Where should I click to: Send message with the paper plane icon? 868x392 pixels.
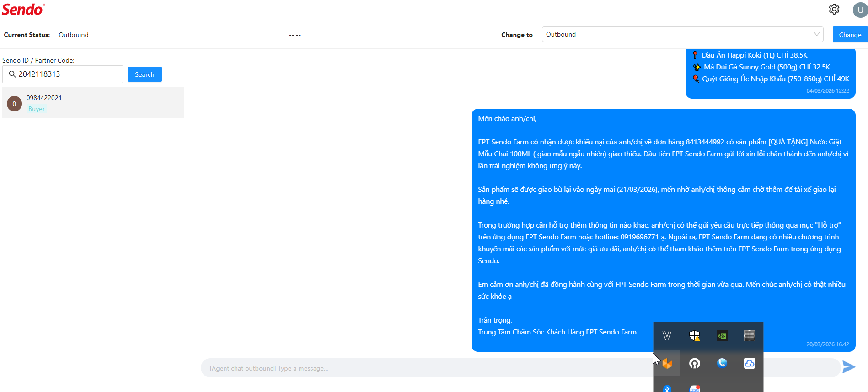[x=849, y=367]
